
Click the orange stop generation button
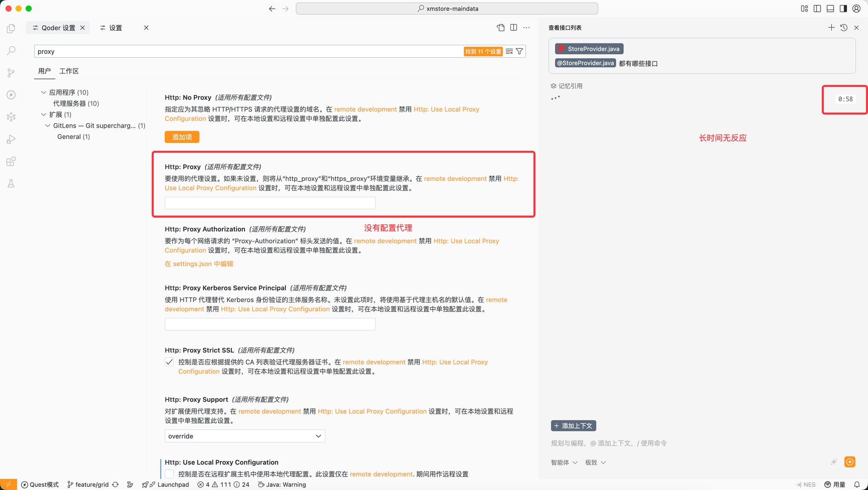pyautogui.click(x=849, y=462)
